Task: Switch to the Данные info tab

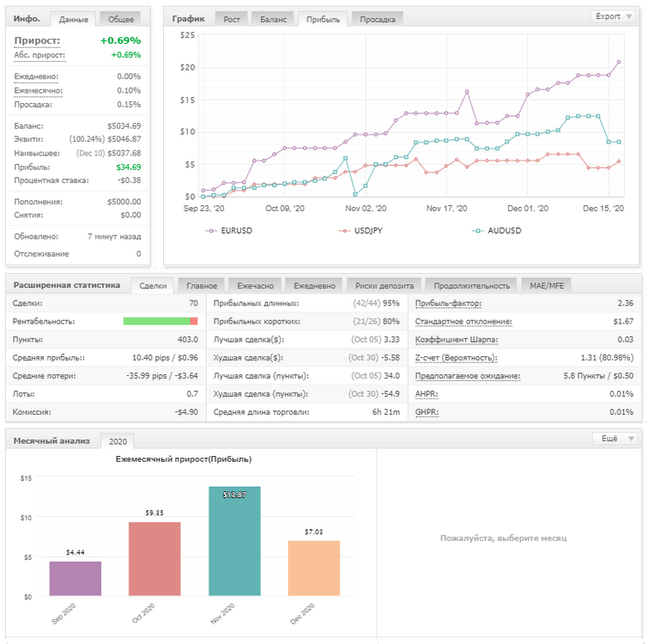Action: point(73,20)
